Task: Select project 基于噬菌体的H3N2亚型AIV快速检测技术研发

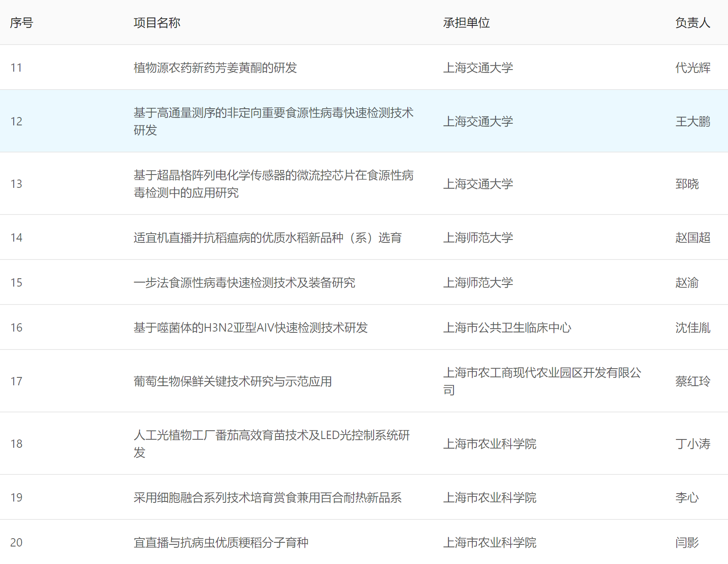Action: point(250,327)
